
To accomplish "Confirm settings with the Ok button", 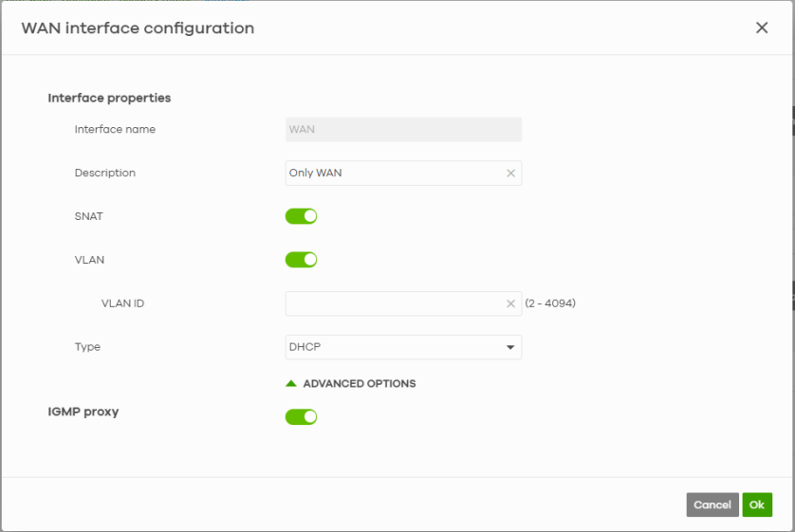I will [x=756, y=505].
